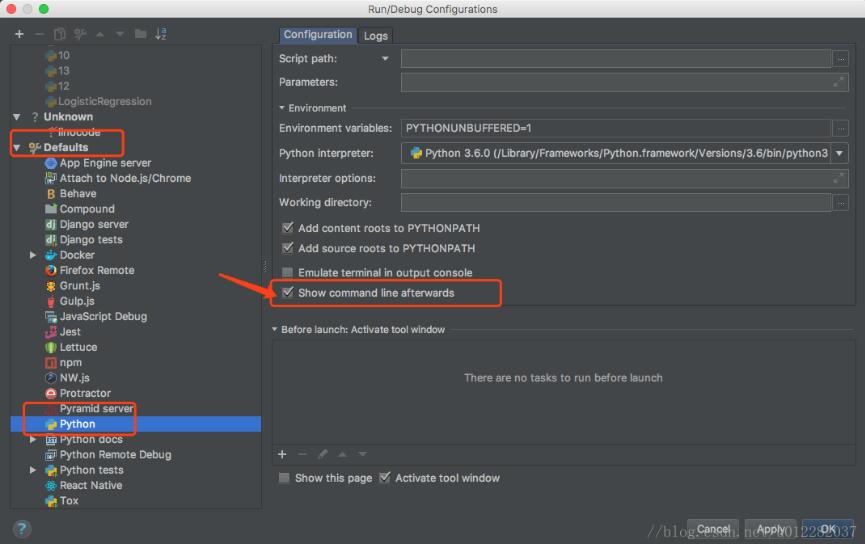Image resolution: width=865 pixels, height=544 pixels.
Task: Collapse the Environment section
Action: (x=282, y=108)
